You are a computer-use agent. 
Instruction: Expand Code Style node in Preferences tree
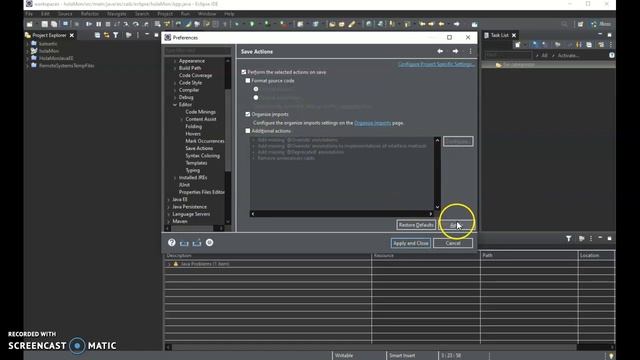point(175,83)
